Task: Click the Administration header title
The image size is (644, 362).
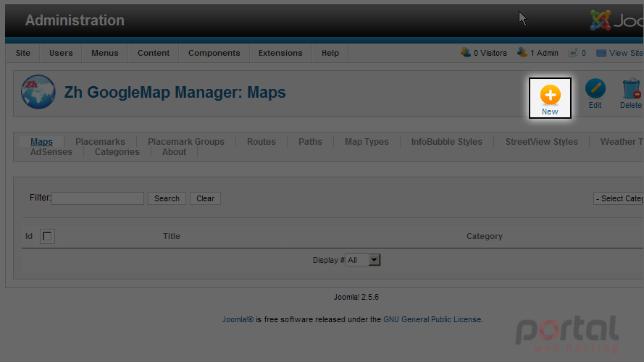Action: click(75, 20)
